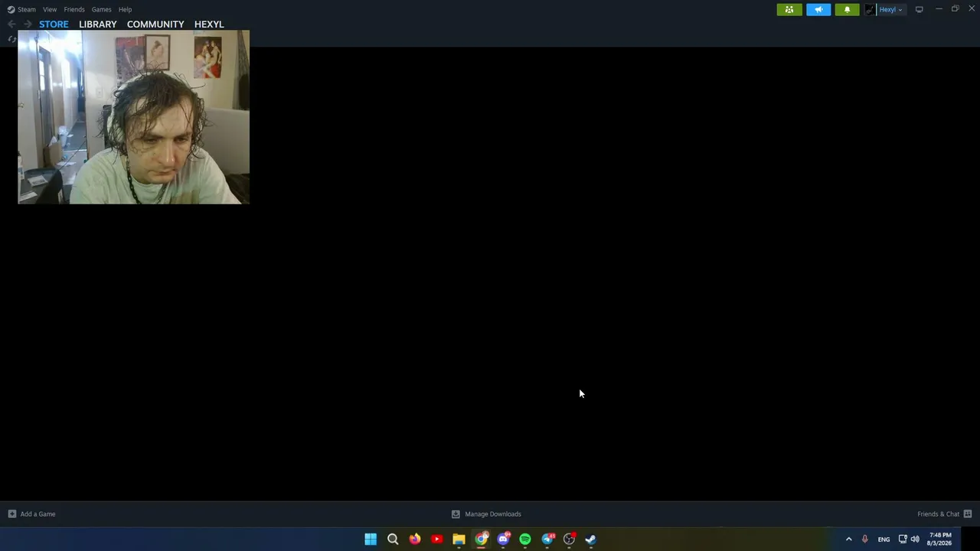This screenshot has width=980, height=551.
Task: Click the Hexyl profile avatar
Action: point(870,9)
